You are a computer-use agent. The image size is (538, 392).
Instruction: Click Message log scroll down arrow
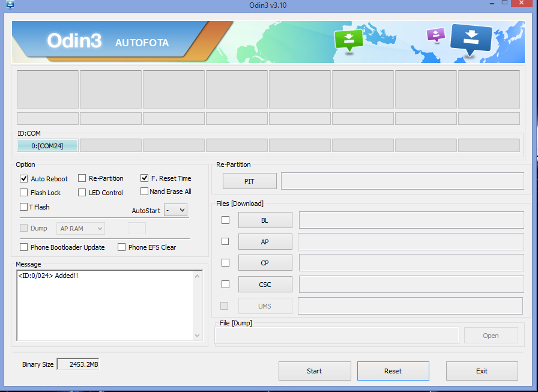(x=198, y=336)
